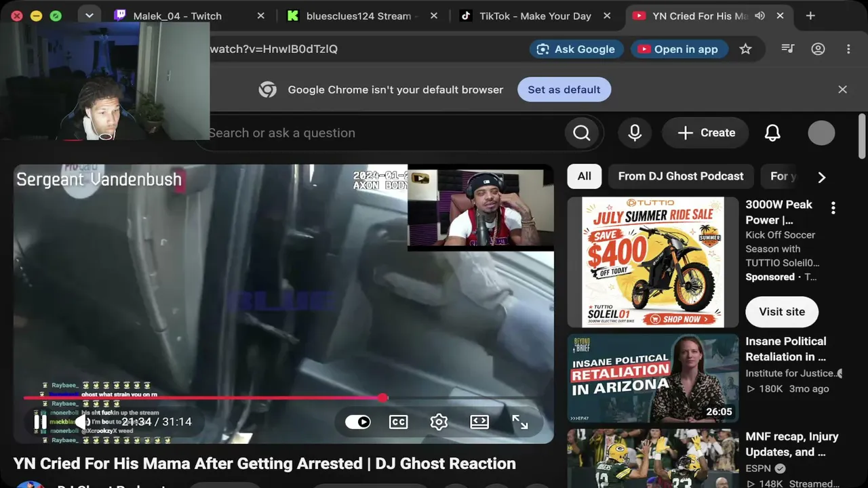Turn on closed captions (CC)
The image size is (868, 488).
tap(398, 422)
